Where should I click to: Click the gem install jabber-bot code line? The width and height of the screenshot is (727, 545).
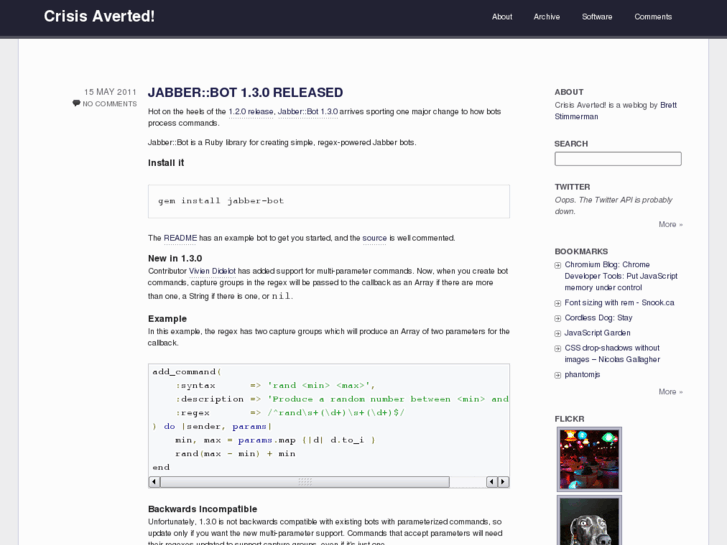tap(221, 201)
